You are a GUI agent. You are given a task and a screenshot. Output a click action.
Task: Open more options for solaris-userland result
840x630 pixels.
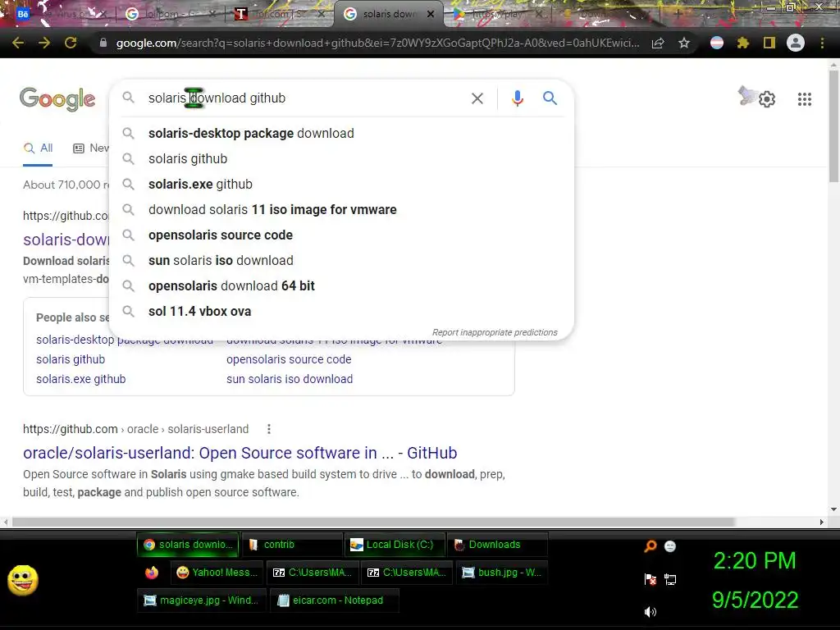[269, 429]
